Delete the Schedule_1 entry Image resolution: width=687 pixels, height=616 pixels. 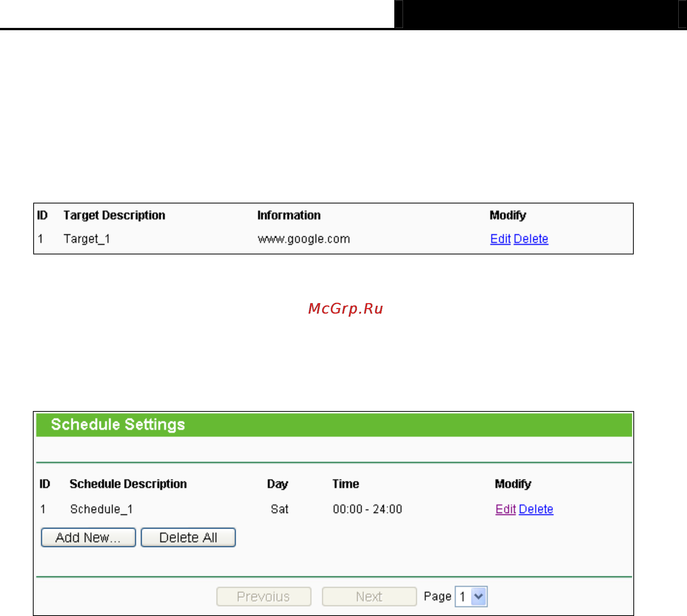click(536, 509)
